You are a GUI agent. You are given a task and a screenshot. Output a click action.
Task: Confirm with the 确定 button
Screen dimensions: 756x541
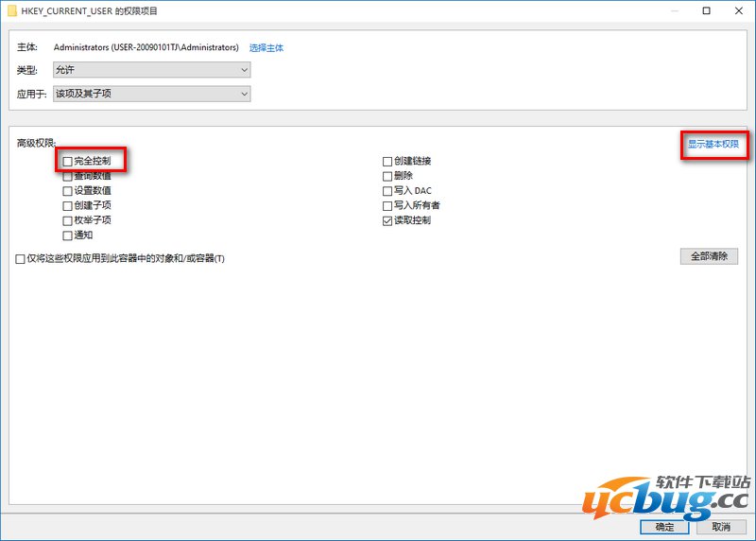(664, 527)
